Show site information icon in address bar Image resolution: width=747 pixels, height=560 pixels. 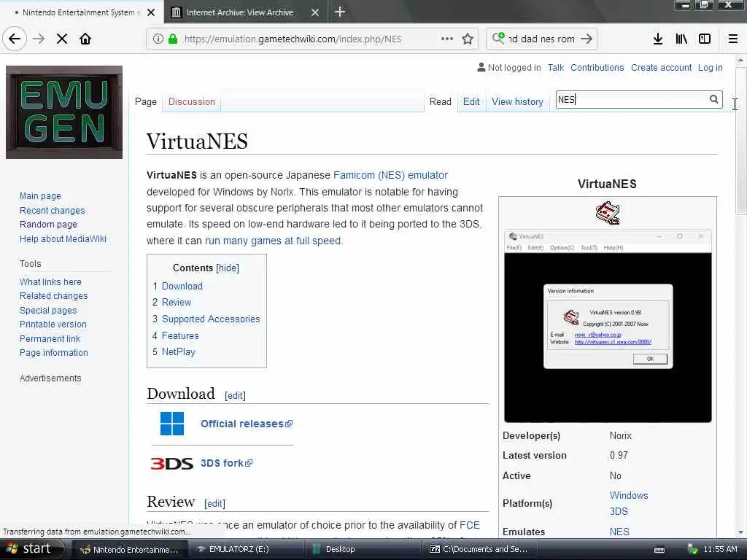[158, 39]
